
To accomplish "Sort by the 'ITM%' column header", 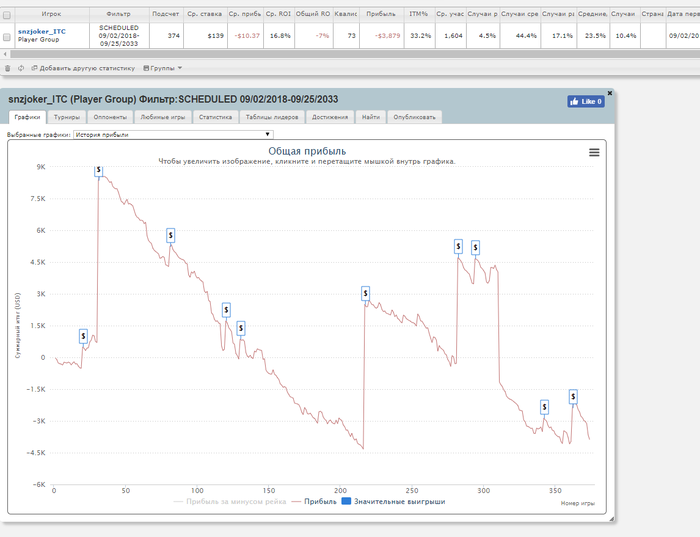I will pyautogui.click(x=419, y=14).
